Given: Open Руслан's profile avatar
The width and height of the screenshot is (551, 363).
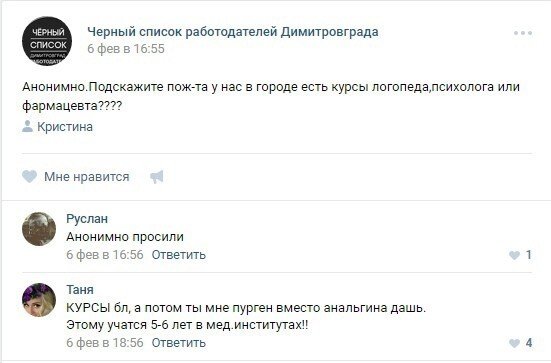Looking at the screenshot, I should [x=39, y=229].
